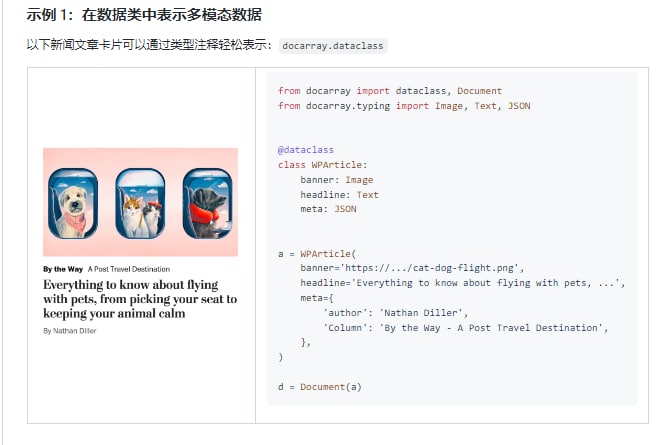Click the 'By Nathan Diller' byline

pyautogui.click(x=70, y=330)
